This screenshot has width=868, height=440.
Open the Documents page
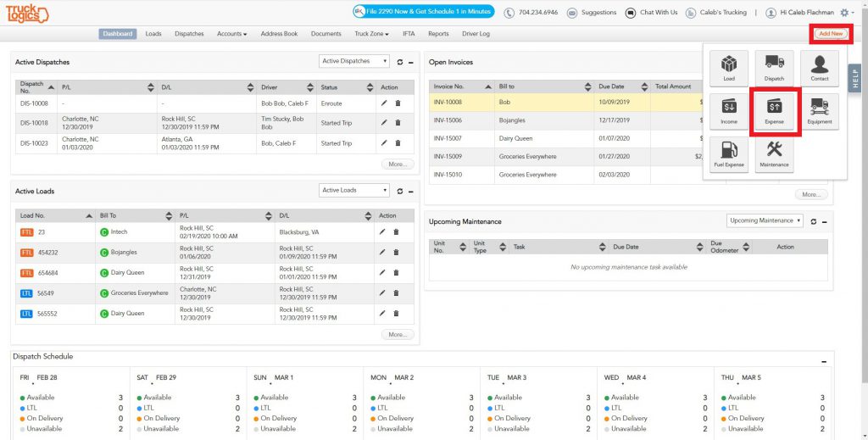[326, 34]
